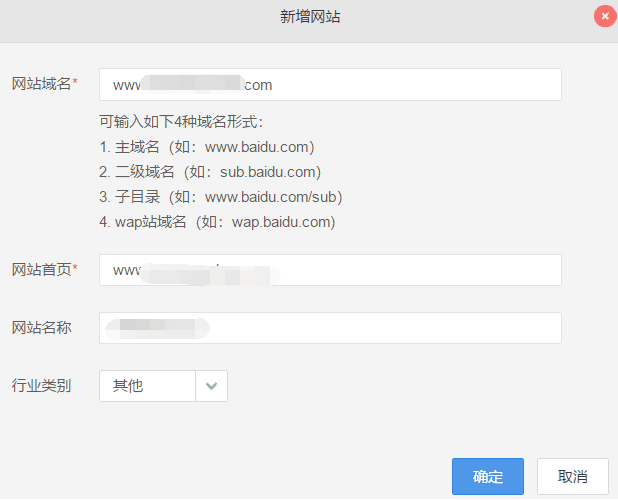Click the 二级域名 example line sub.baidu.com

click(210, 172)
